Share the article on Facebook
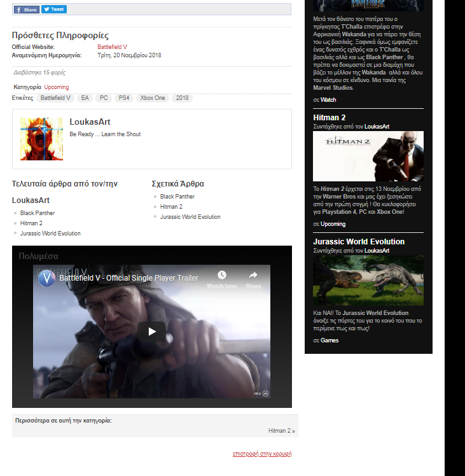 coord(27,10)
